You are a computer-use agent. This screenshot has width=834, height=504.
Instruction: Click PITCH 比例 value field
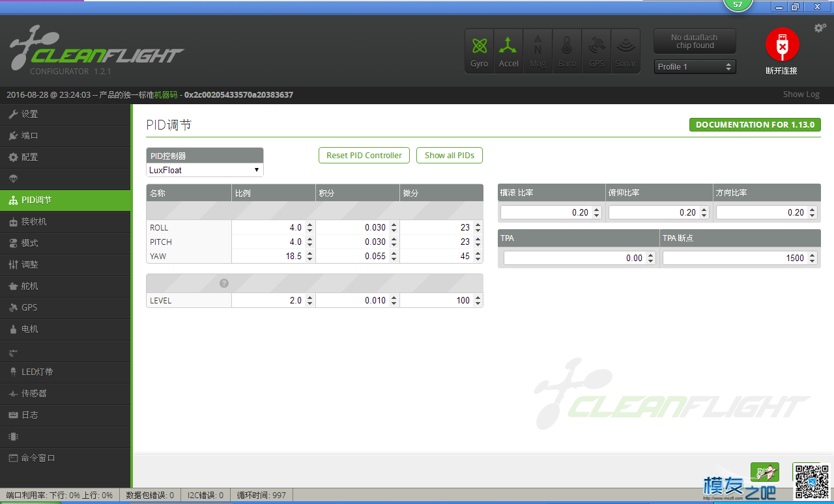[273, 242]
